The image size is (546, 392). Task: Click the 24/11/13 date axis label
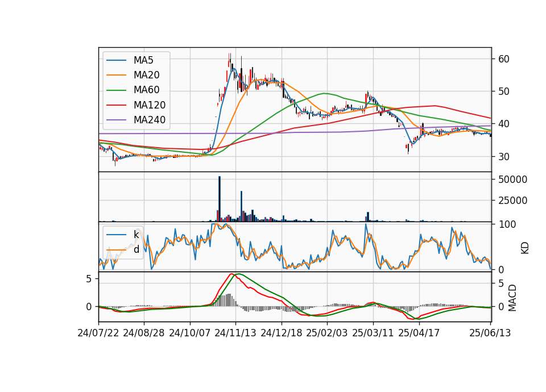(x=235, y=333)
